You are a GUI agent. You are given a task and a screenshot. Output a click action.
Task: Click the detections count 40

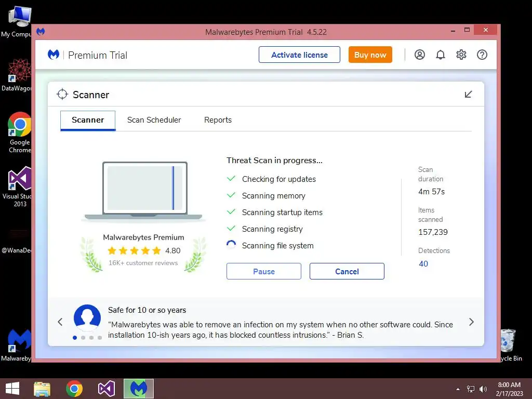[423, 264]
